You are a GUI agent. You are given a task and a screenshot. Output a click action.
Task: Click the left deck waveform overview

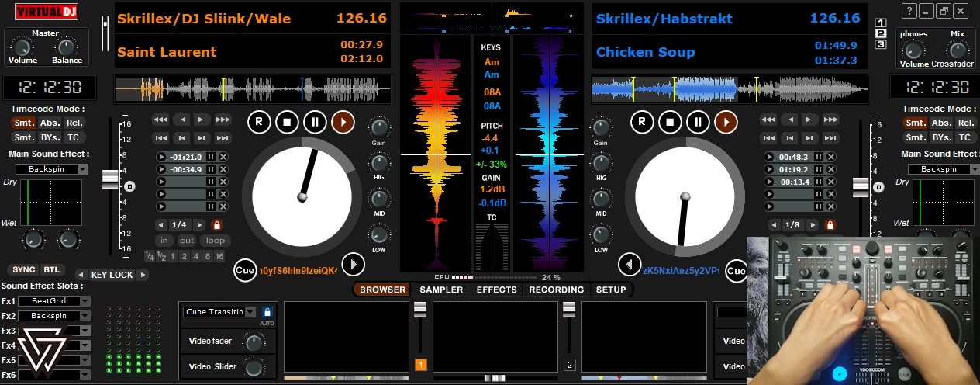coord(252,89)
